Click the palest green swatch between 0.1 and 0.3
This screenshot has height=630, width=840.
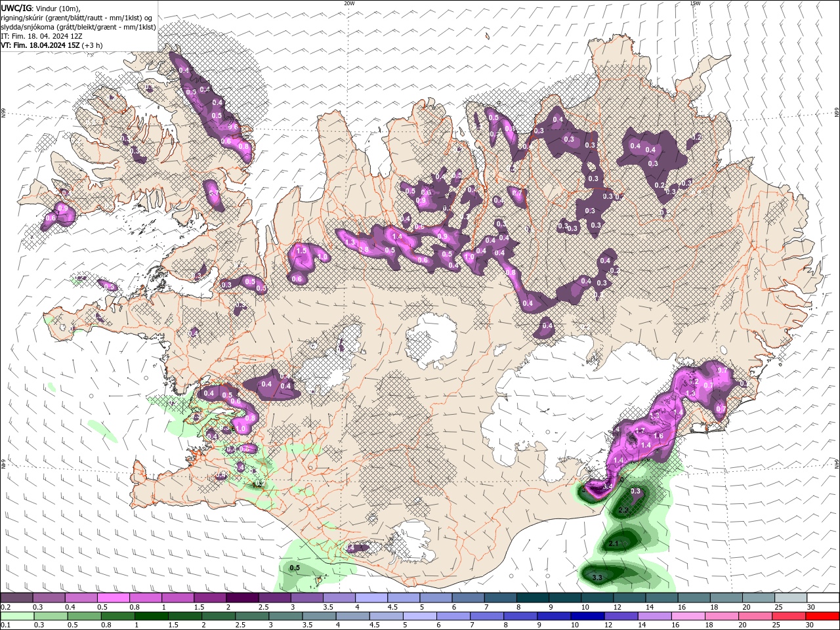coord(16,616)
